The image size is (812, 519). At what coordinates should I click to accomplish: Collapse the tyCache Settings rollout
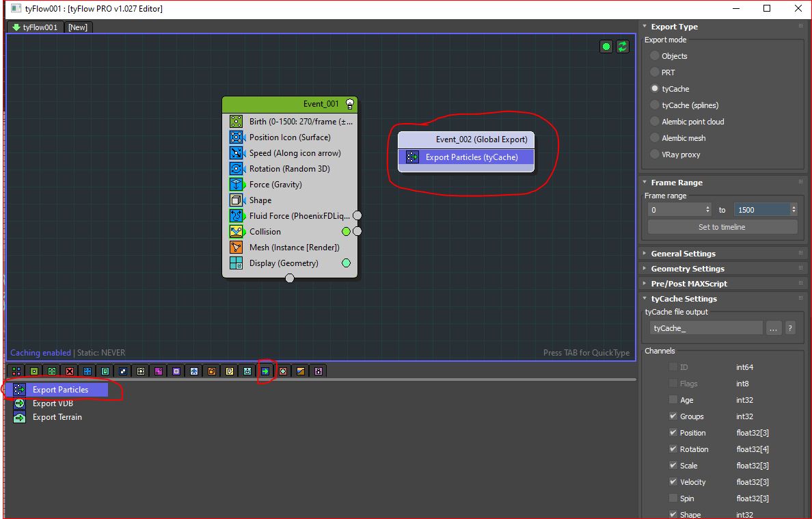[x=645, y=298]
